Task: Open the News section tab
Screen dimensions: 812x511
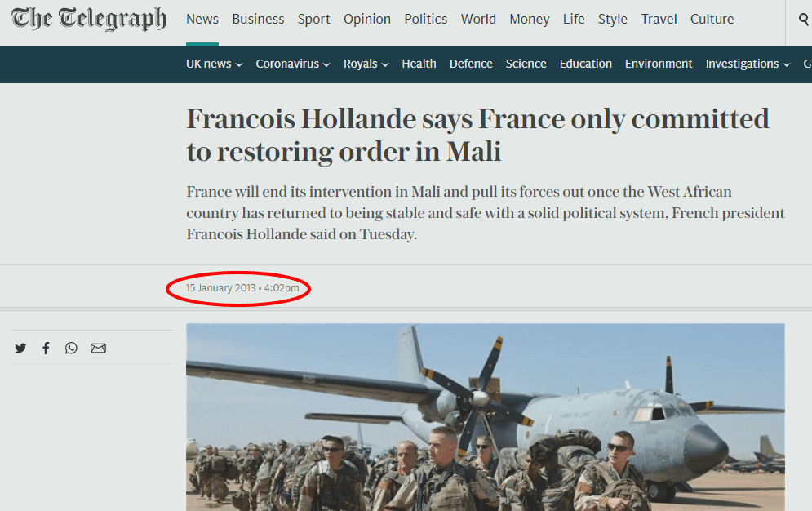Action: pos(202,19)
